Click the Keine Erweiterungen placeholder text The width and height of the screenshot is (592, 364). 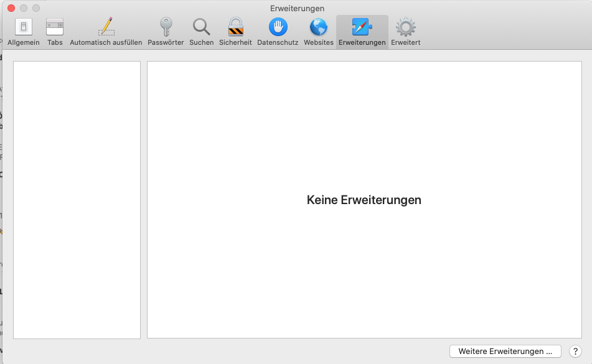(364, 200)
